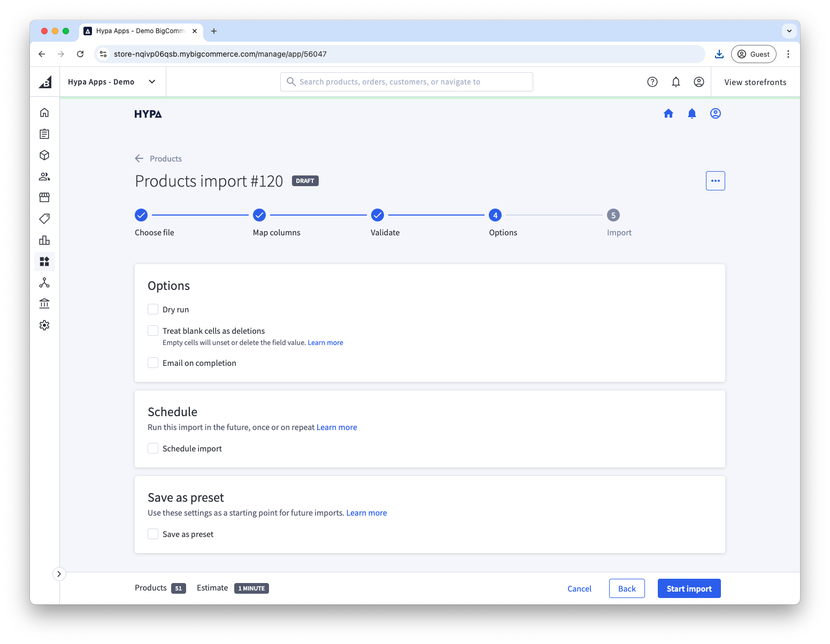The image size is (830, 644).
Task: Open Customers icon in sidebar
Action: (x=44, y=177)
